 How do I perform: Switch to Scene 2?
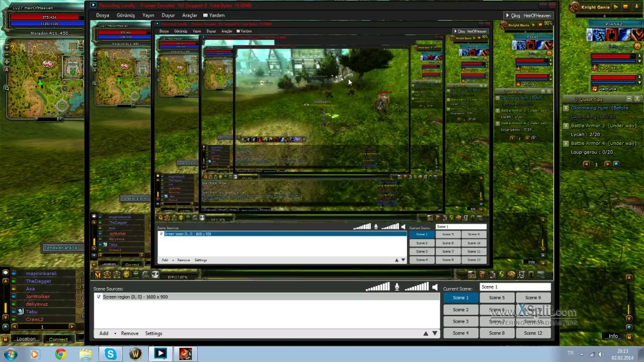click(x=460, y=310)
